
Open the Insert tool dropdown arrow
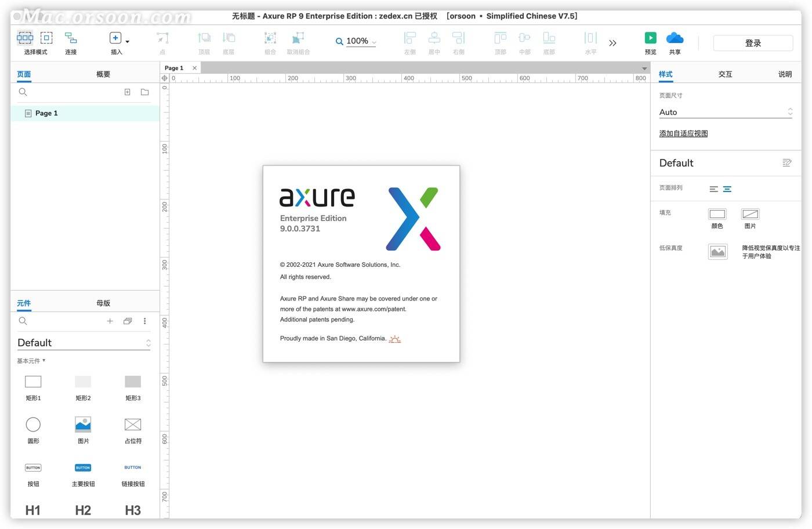pos(128,42)
